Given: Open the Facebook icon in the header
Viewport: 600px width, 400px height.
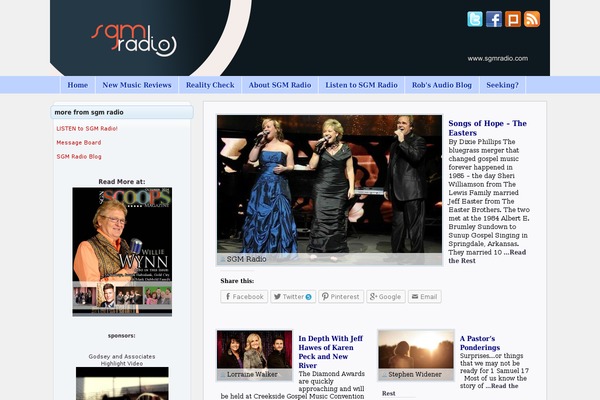Looking at the screenshot, I should point(494,19).
